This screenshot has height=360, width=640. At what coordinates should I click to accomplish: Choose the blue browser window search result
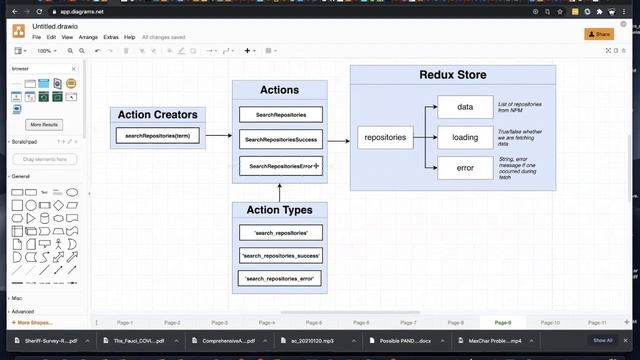(44, 83)
